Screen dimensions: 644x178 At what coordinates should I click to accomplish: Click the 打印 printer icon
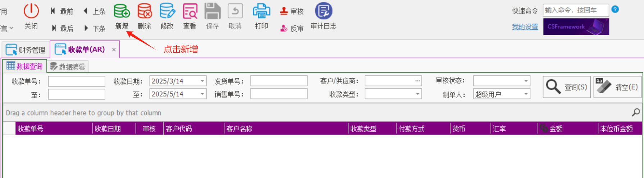click(x=261, y=11)
